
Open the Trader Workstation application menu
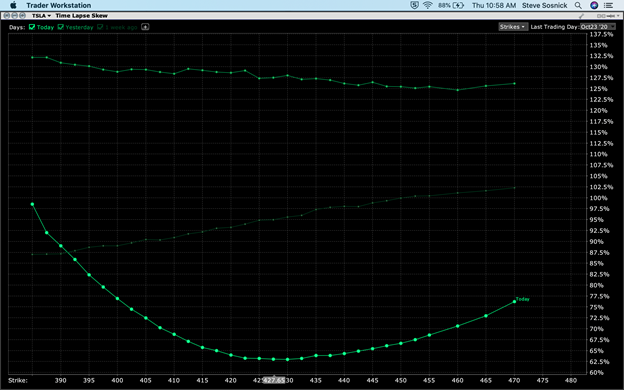click(x=58, y=5)
